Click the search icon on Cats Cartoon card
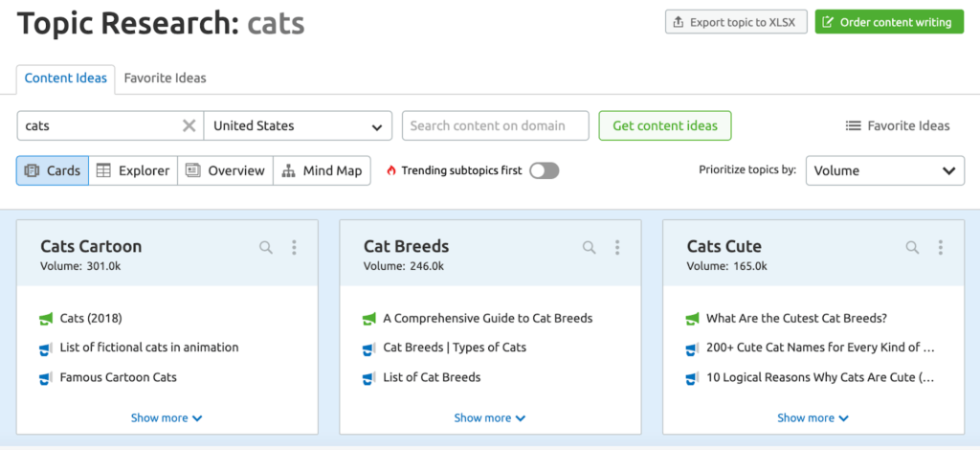Viewport: 980px width, 450px height. [x=266, y=248]
